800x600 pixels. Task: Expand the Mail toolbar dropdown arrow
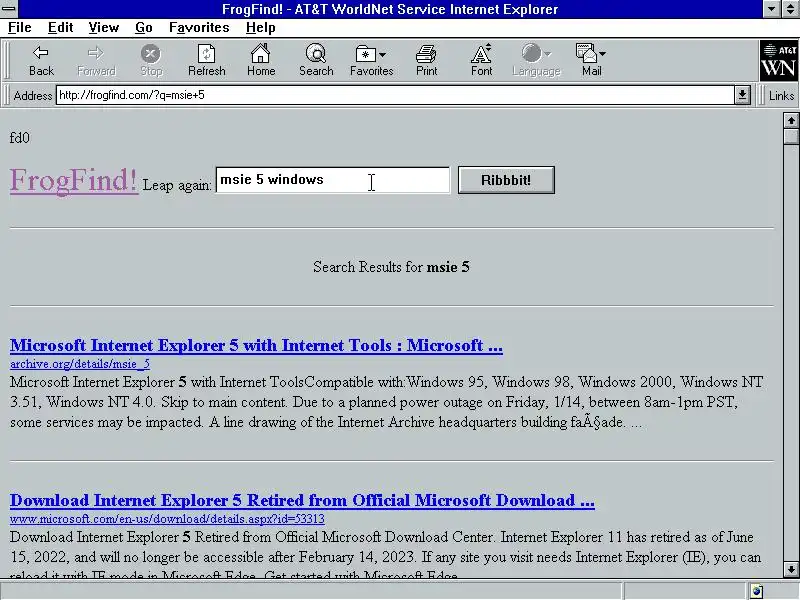pos(603,54)
